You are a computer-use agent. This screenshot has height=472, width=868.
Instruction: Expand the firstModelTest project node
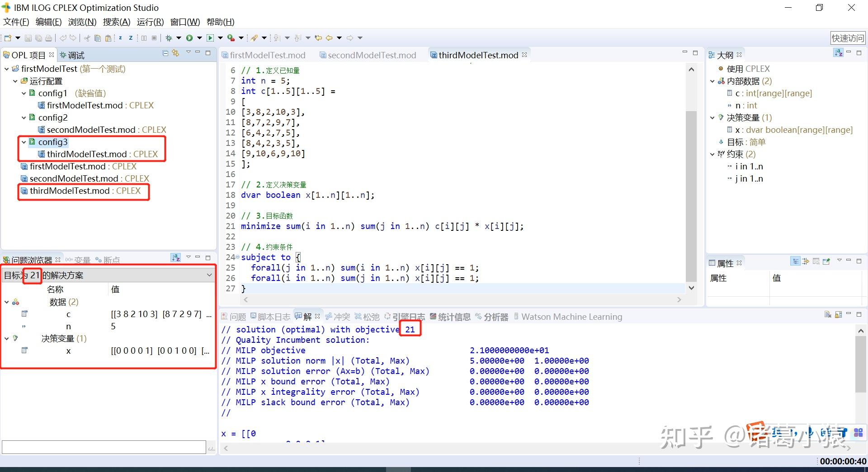click(6, 69)
